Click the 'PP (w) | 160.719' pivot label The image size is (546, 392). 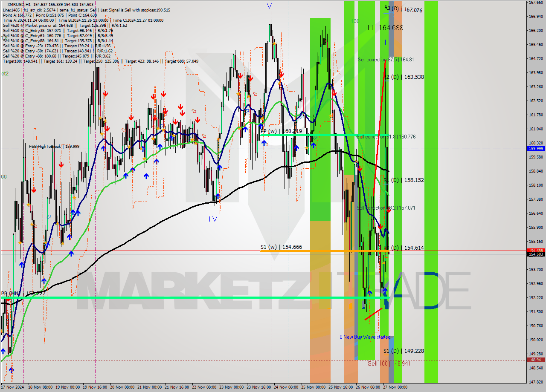(x=281, y=131)
